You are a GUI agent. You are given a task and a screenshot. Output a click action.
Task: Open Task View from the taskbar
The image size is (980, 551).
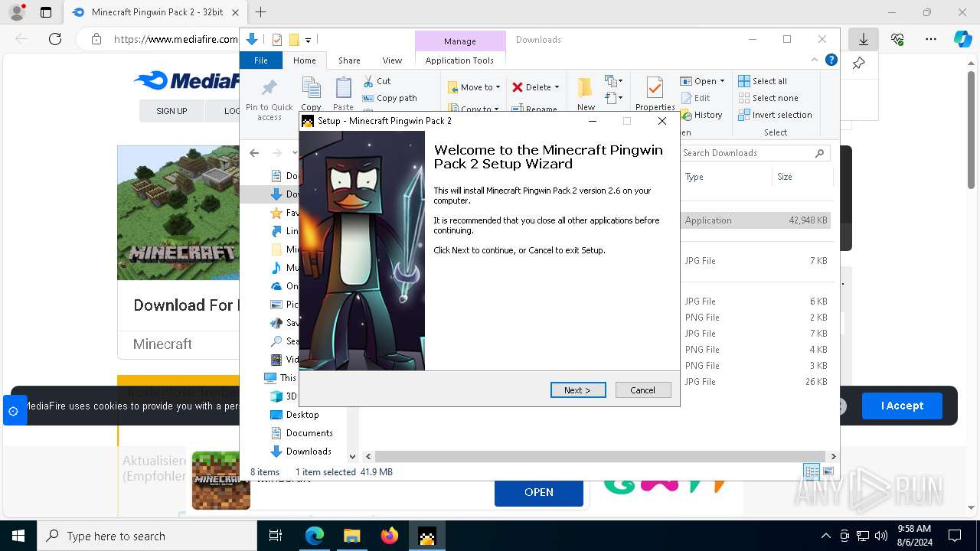(x=276, y=536)
